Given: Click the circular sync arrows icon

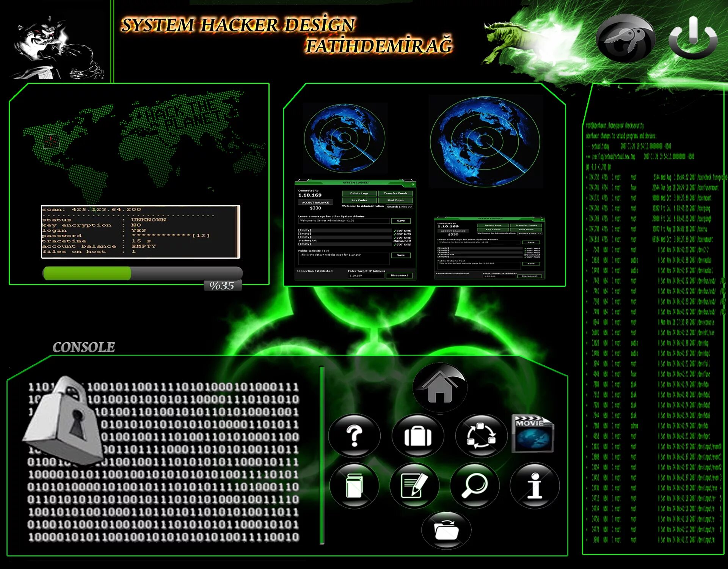Looking at the screenshot, I should 481,435.
